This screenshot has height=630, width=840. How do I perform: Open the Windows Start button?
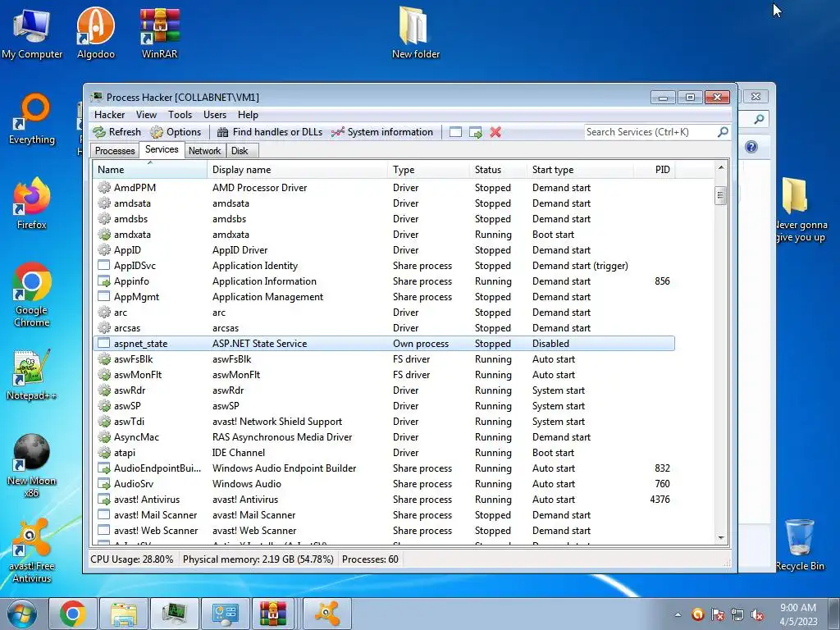point(21,614)
